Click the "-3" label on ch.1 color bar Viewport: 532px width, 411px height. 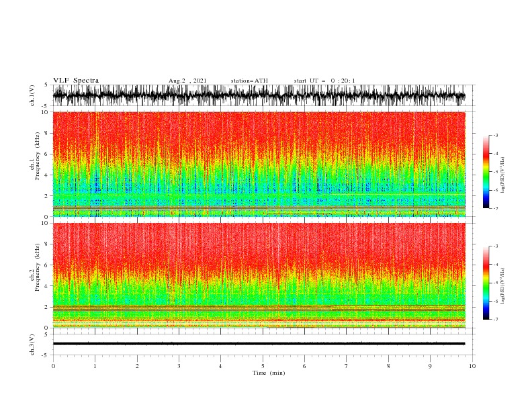(496, 135)
